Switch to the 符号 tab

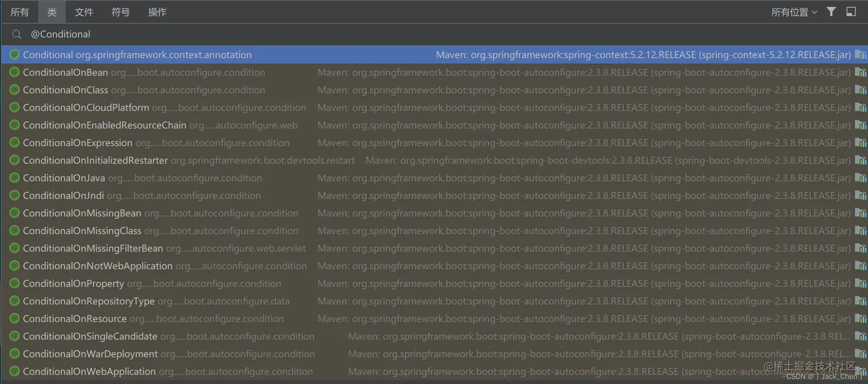point(121,12)
